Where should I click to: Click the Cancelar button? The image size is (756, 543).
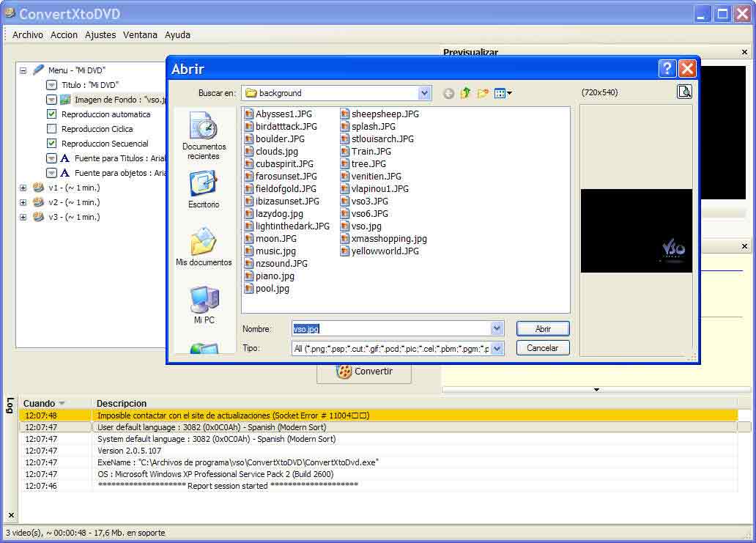pyautogui.click(x=543, y=348)
